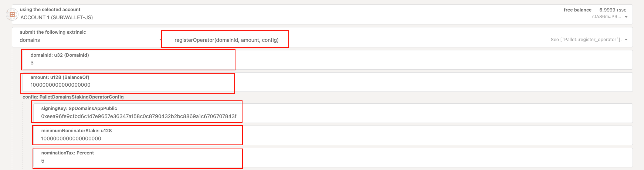644x170 pixels.
Task: Click the config PalletDomainsStakingOperatorConfig label
Action: 73,97
